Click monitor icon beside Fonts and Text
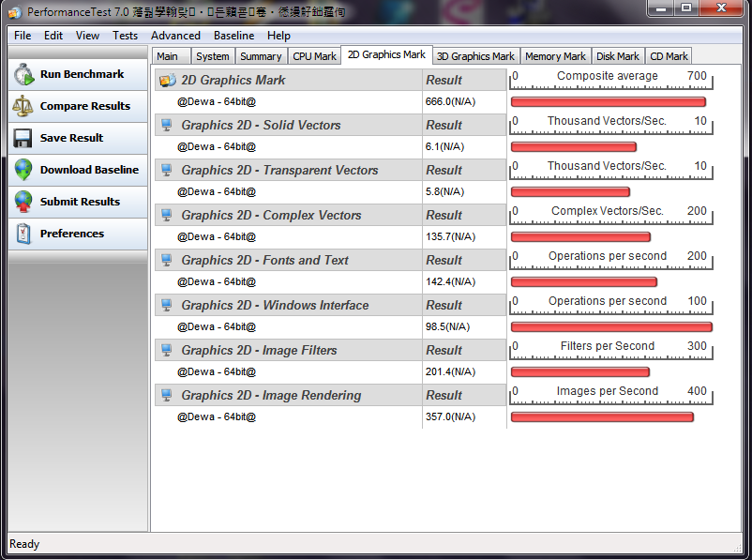This screenshot has width=752, height=560. coord(166,261)
